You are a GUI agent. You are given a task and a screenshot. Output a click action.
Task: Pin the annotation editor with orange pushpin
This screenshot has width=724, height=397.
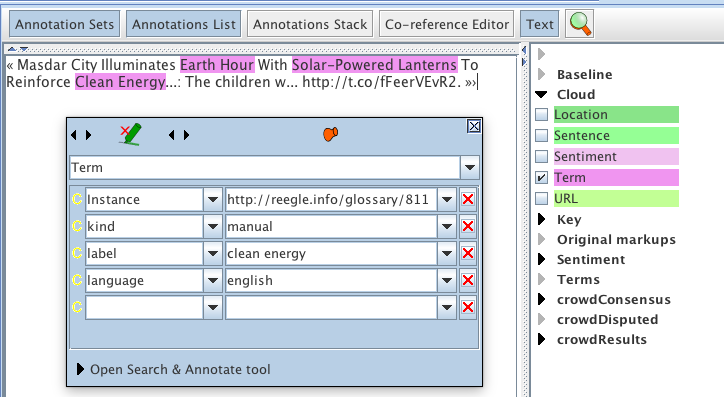pos(331,134)
